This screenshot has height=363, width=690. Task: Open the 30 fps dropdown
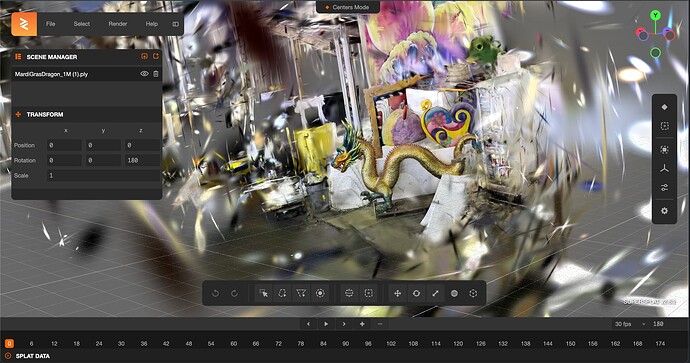coord(630,324)
